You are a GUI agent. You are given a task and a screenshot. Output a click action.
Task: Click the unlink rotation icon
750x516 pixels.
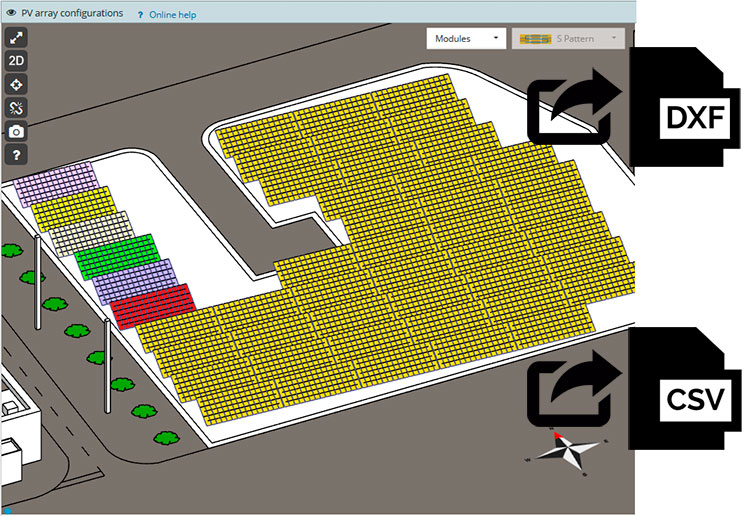coord(16,108)
